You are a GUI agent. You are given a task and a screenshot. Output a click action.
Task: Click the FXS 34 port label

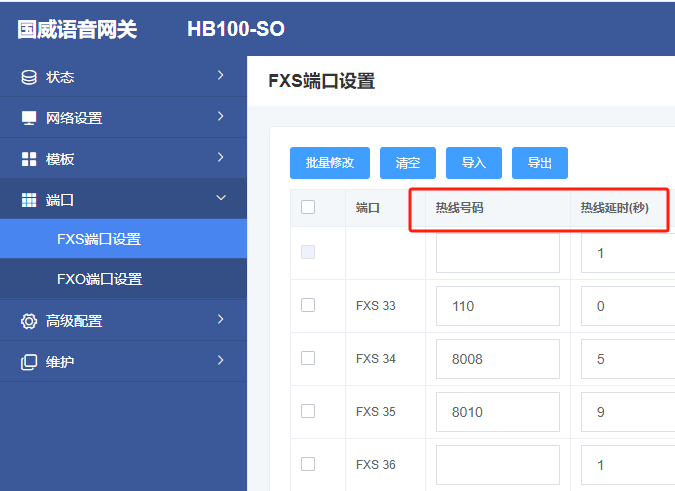pos(375,358)
